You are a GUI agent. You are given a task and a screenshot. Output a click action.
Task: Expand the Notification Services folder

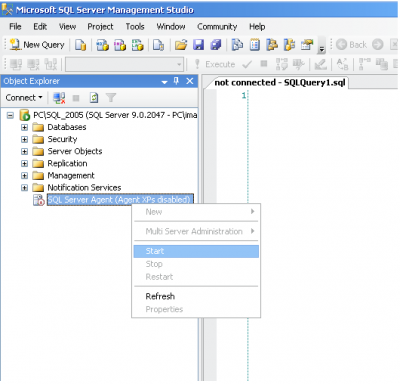point(24,187)
